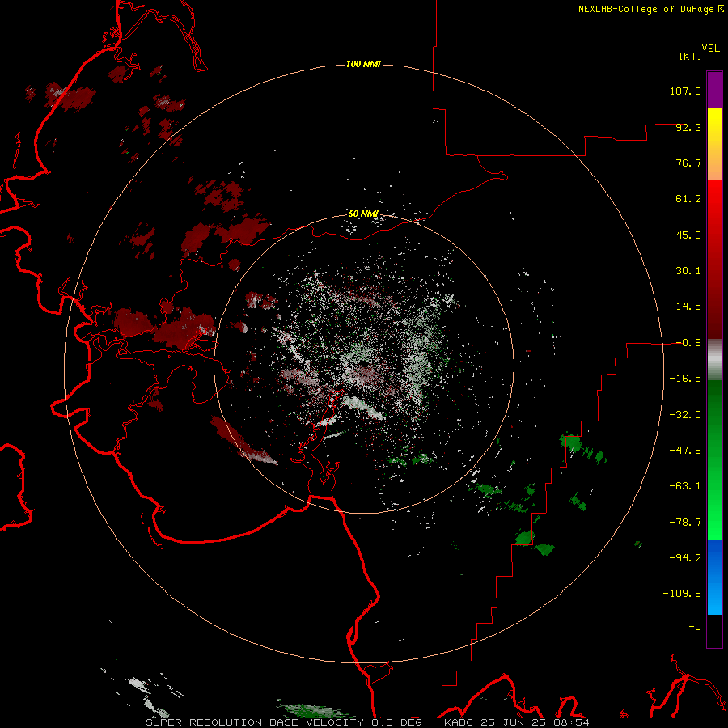
Task: Click the Super-Resolution Base Velocity caption text
Action: [368, 722]
